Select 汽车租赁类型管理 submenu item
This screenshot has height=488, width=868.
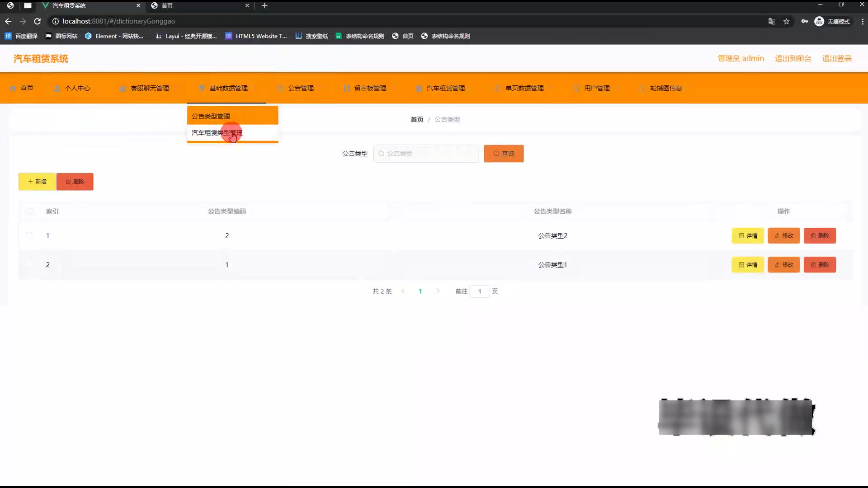(x=217, y=133)
